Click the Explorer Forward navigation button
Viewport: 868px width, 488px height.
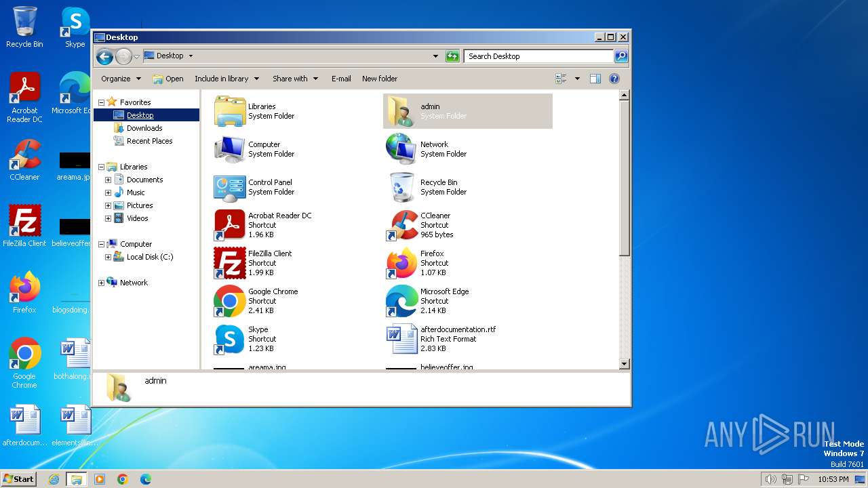(x=123, y=56)
